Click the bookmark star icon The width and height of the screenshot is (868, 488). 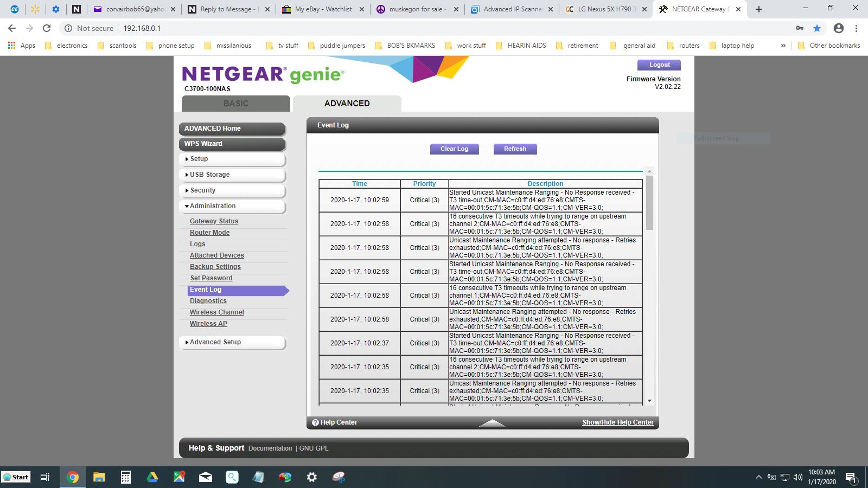tap(817, 28)
